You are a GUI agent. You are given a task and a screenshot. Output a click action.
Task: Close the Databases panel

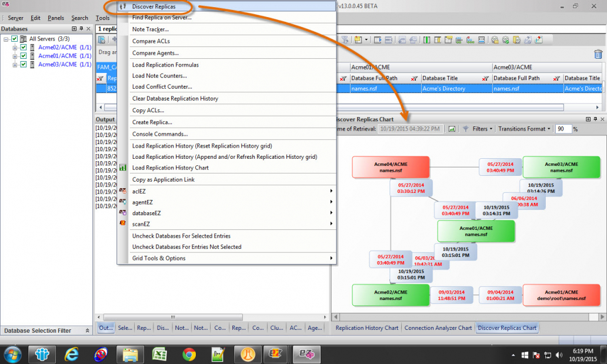(x=89, y=29)
